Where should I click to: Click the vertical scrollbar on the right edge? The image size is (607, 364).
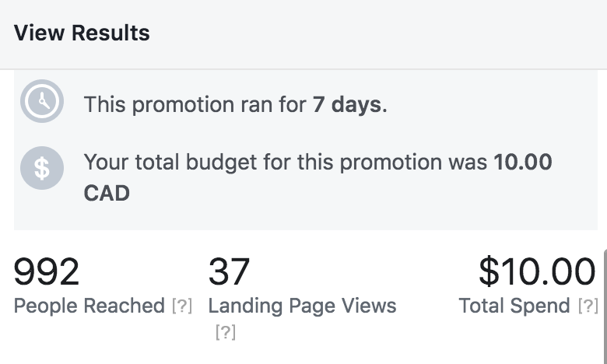coord(605,306)
